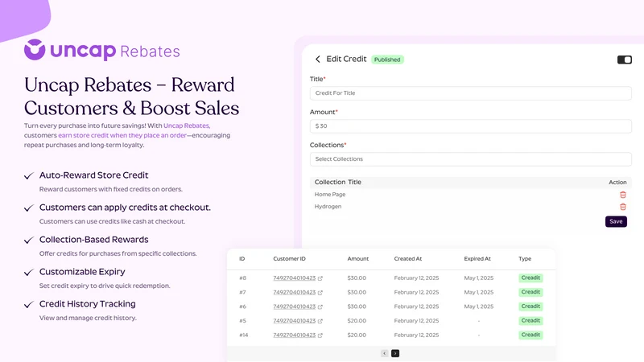The width and height of the screenshot is (644, 362).
Task: Open the Select Collections dropdown
Action: (471, 158)
